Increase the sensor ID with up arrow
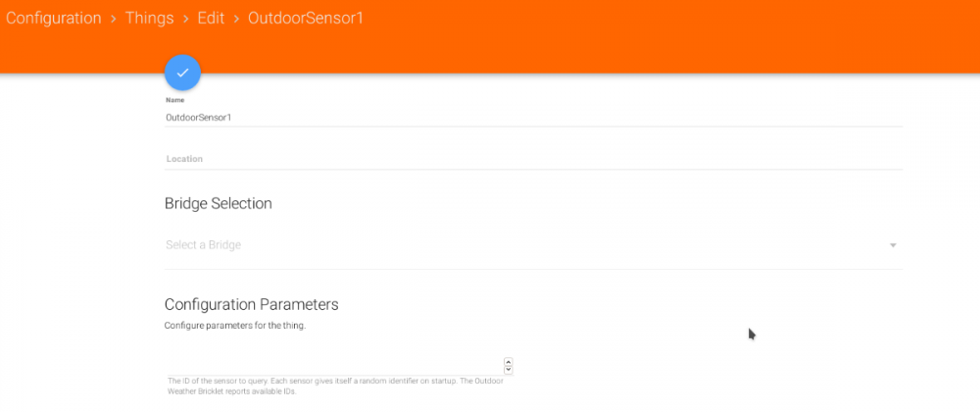This screenshot has width=980, height=412. pyautogui.click(x=509, y=362)
